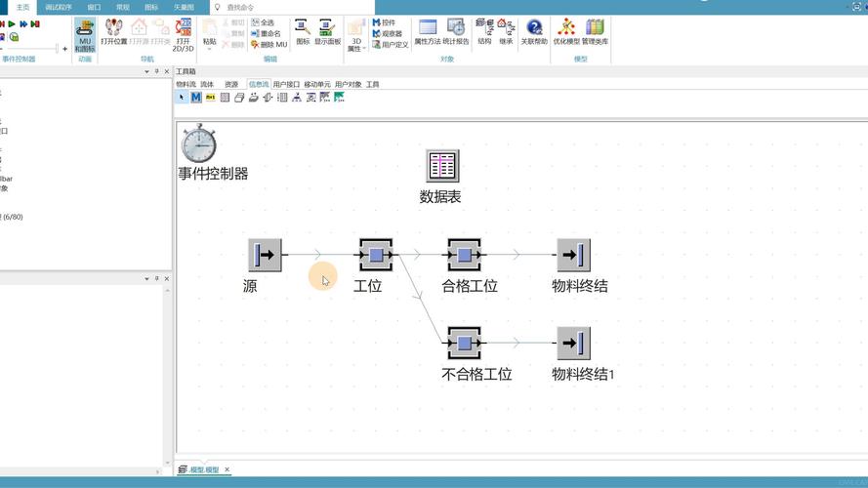Select the 物料终结 drain object

click(x=574, y=255)
